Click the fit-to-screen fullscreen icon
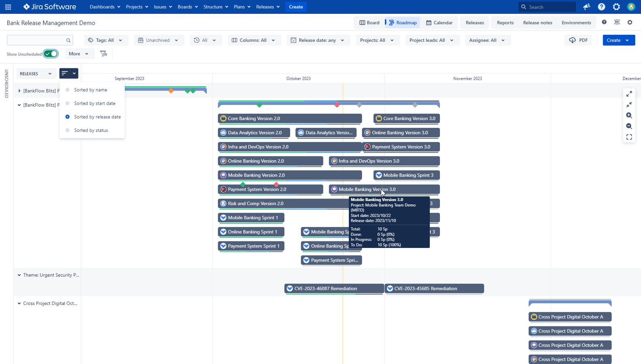The height and width of the screenshot is (364, 641). [629, 137]
